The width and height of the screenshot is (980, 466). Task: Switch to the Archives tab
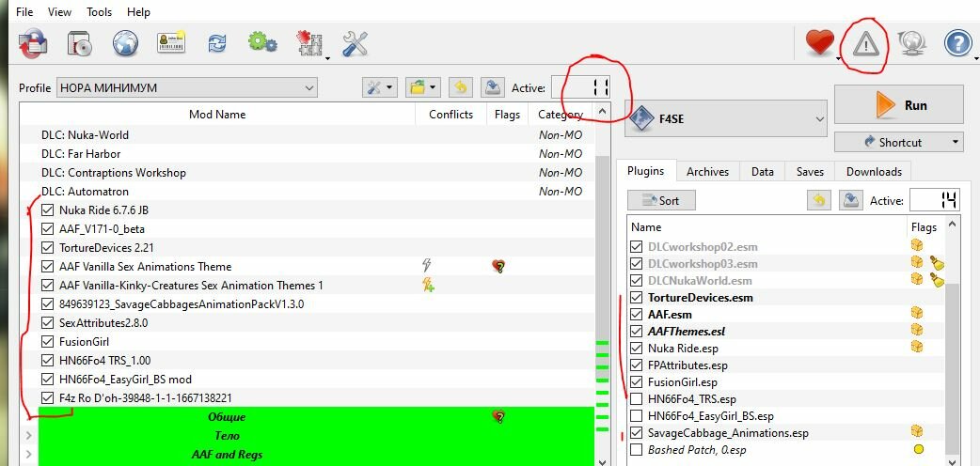(707, 172)
